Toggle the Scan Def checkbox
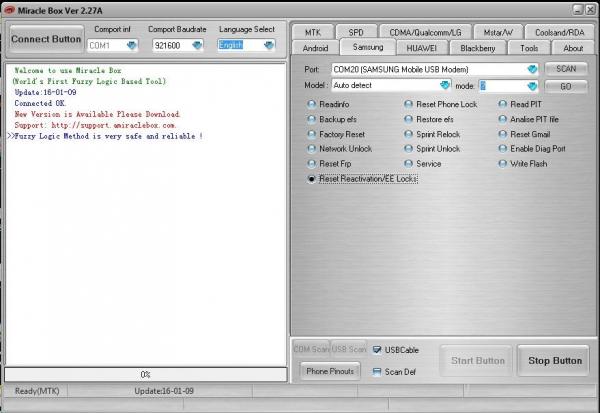 (x=377, y=372)
